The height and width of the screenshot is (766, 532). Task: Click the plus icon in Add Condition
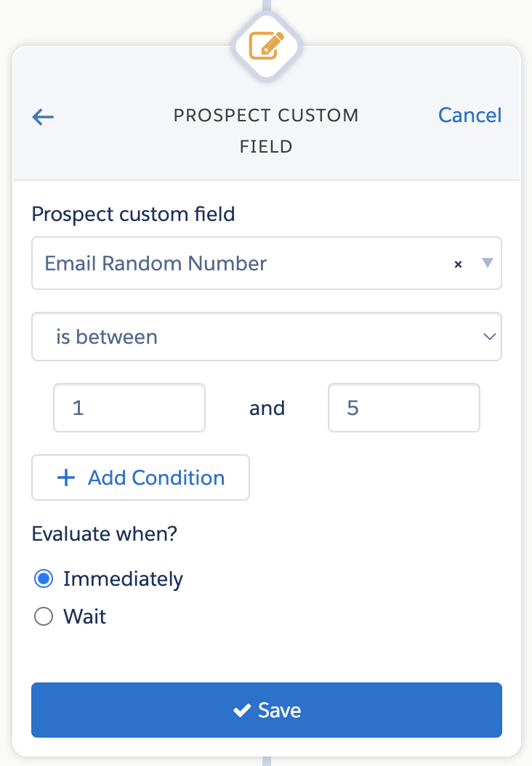tap(66, 477)
